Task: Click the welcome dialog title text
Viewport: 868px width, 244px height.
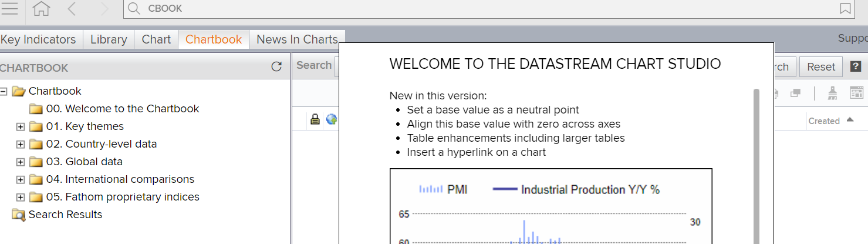Action: [x=555, y=63]
